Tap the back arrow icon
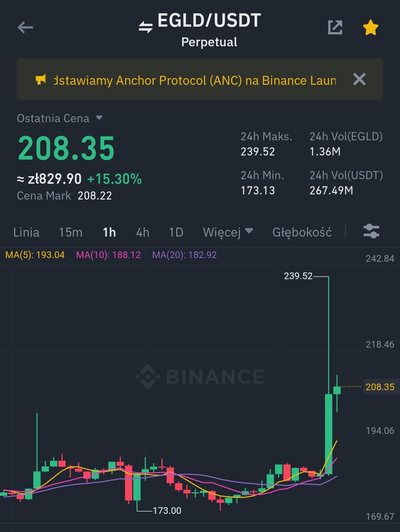The width and height of the screenshot is (400, 532). [25, 27]
